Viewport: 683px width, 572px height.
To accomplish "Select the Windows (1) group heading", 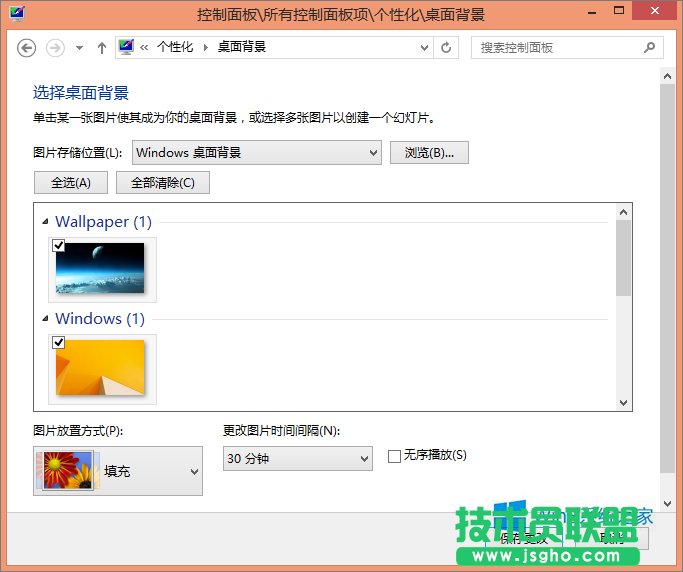I will pyautogui.click(x=100, y=319).
